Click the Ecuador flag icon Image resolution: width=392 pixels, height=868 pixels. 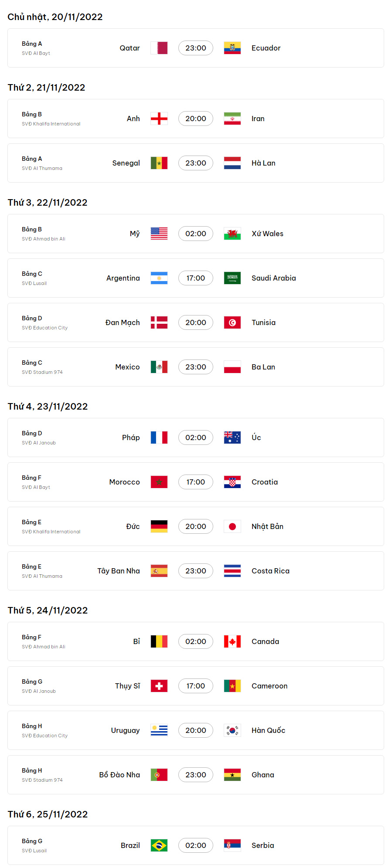point(232,48)
